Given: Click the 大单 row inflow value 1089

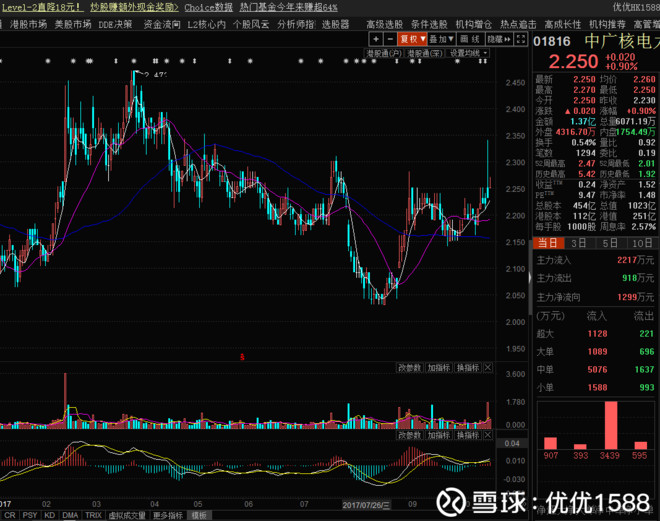Looking at the screenshot, I should 597,351.
